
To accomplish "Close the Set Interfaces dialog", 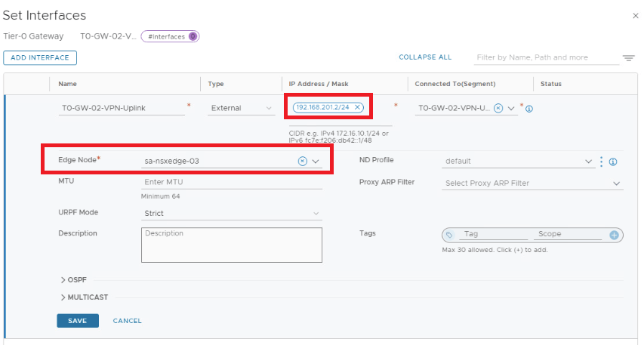I will [635, 16].
